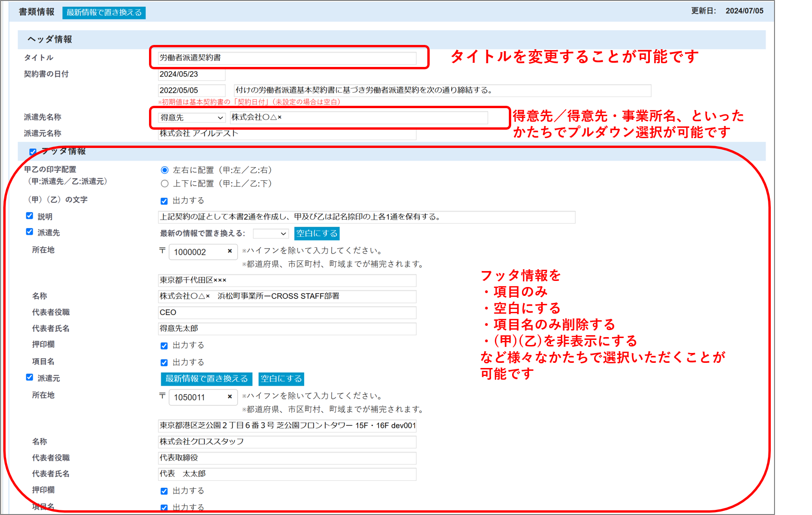Select 左右に配置 radio option
This screenshot has width=812, height=515.
(164, 170)
